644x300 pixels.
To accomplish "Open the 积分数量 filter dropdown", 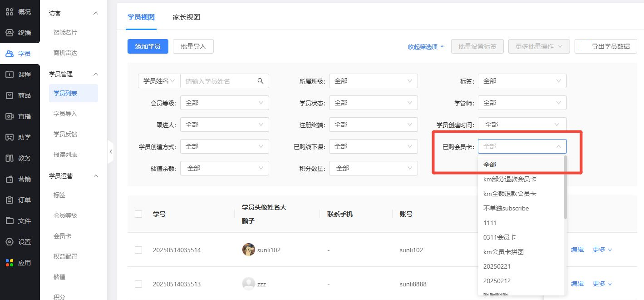I will tap(374, 168).
